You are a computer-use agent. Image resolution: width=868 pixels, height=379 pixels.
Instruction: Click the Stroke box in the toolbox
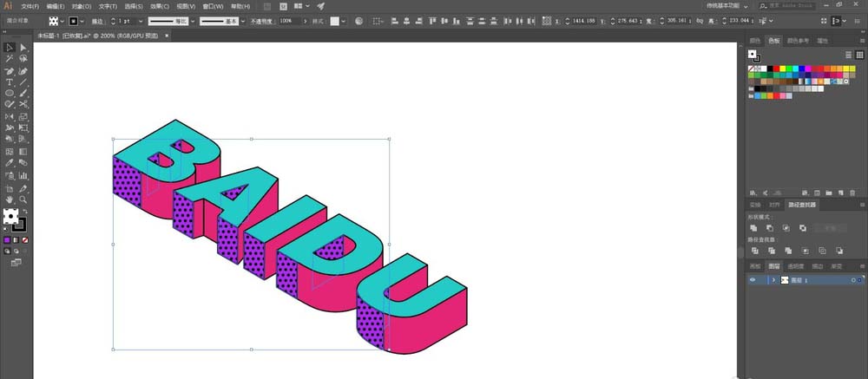19,225
